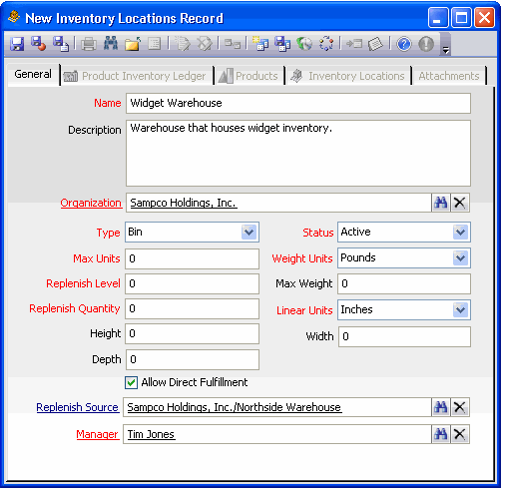The image size is (528, 503).
Task: Click the Name field with Widget Warehouse
Action: pyautogui.click(x=298, y=103)
